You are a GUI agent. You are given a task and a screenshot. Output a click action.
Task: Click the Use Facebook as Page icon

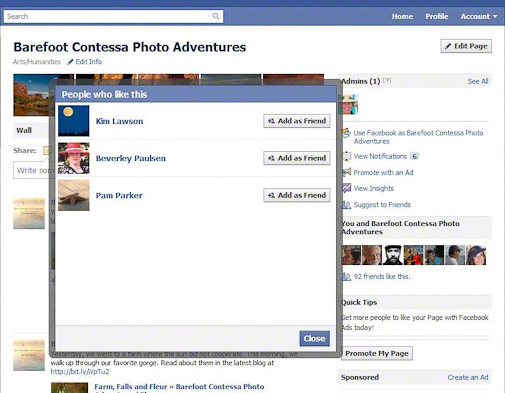pos(347,133)
